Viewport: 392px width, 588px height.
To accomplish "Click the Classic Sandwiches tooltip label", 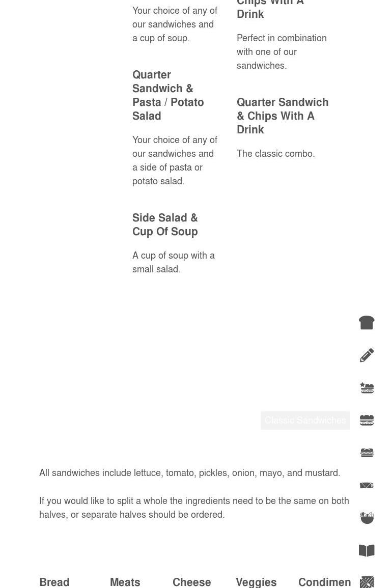I will 305,421.
